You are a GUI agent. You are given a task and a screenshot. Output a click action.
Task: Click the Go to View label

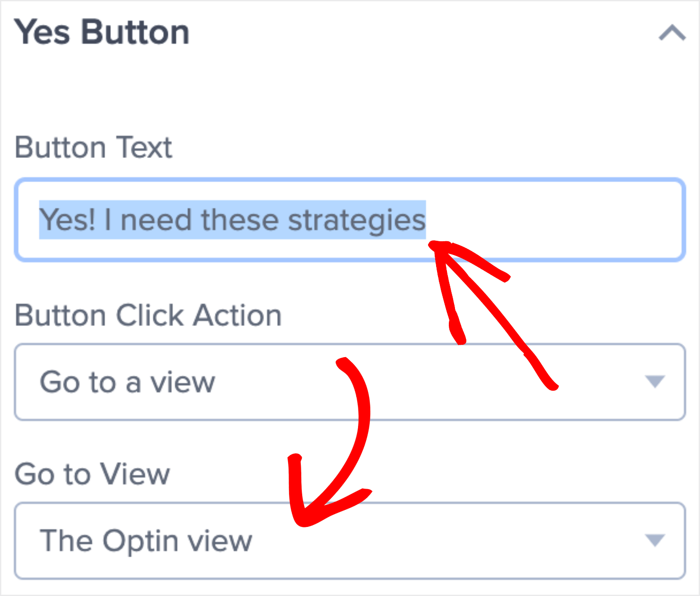pyautogui.click(x=93, y=474)
